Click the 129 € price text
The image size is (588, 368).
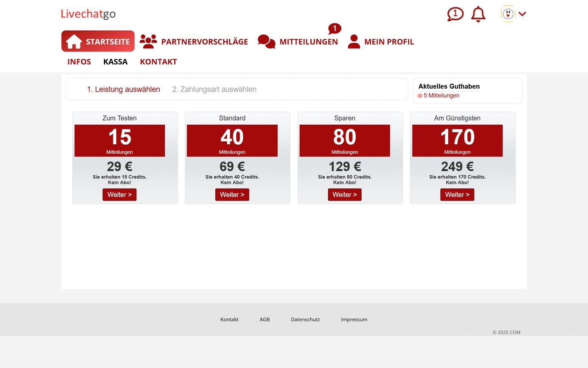click(x=345, y=166)
